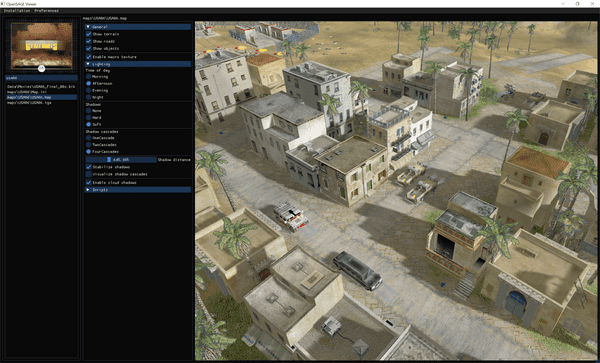Turn off Enable macro texture
Screen dimensions: 600x363
(89, 57)
